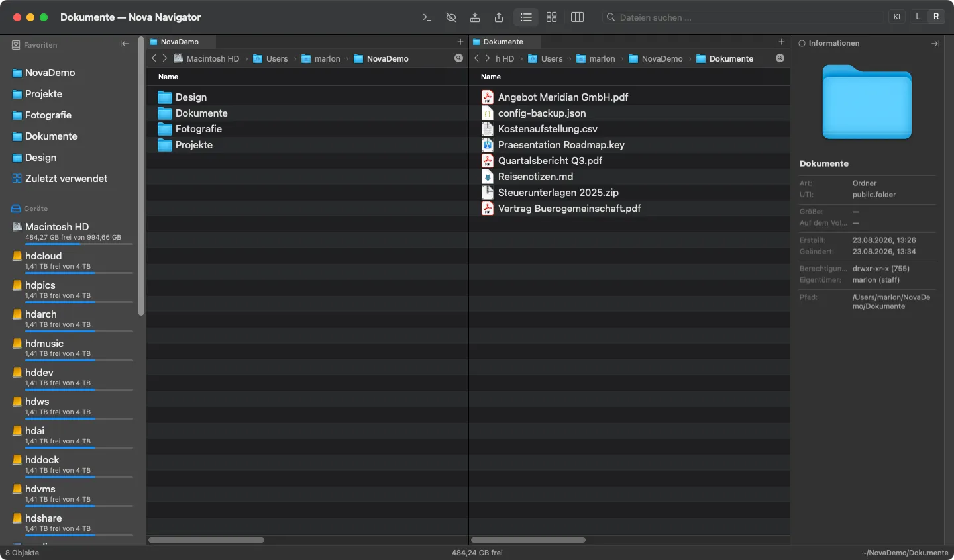Switch to column view mode
Image resolution: width=954 pixels, height=560 pixels.
(578, 17)
